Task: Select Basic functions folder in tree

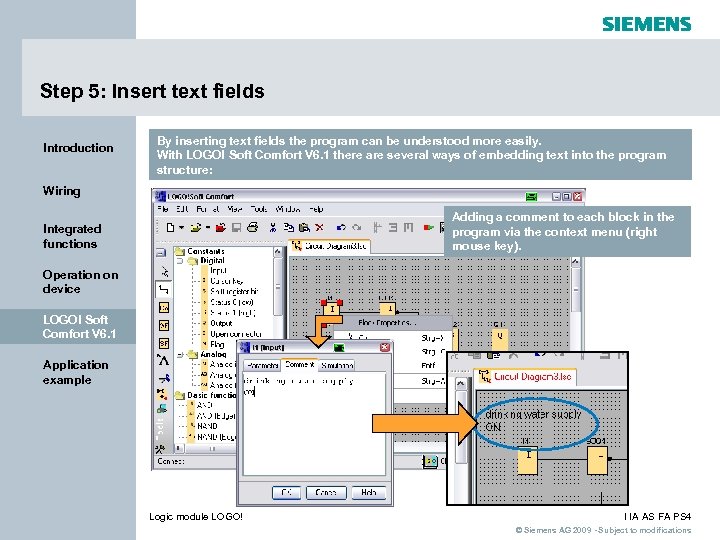Action: pyautogui.click(x=206, y=395)
